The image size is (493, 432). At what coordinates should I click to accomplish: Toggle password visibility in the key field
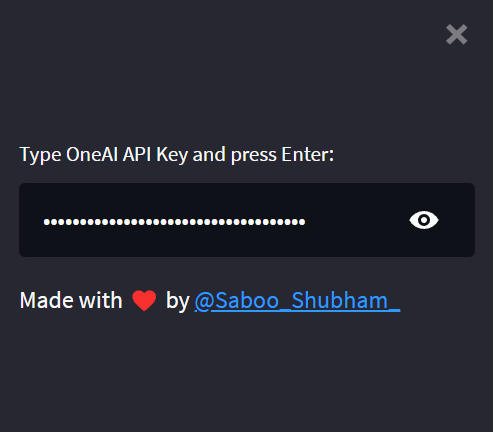point(424,220)
